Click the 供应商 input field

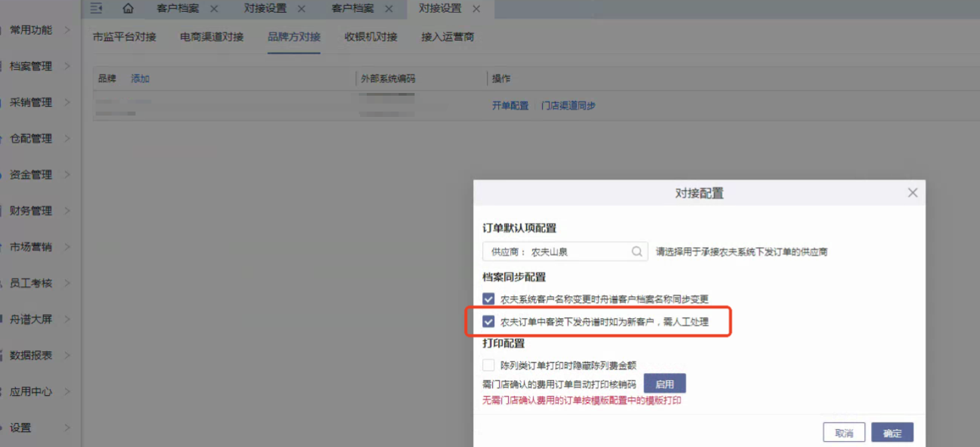(565, 252)
